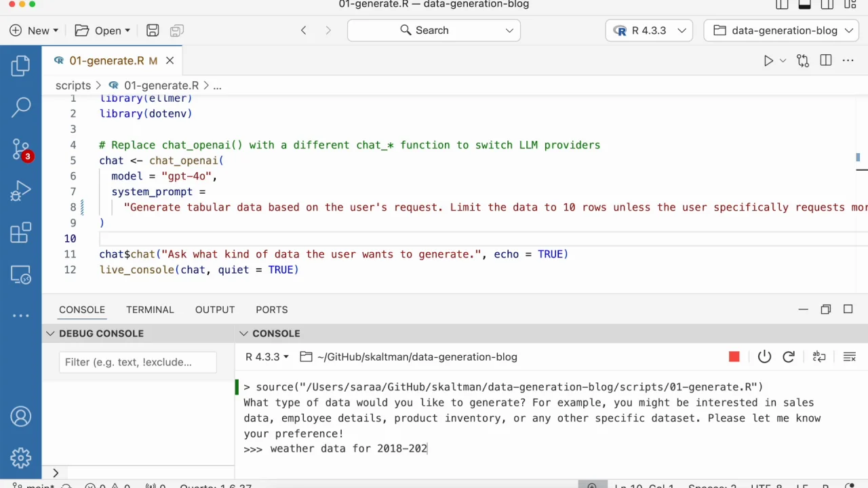The height and width of the screenshot is (488, 868).
Task: Collapse the DEBUG CONSOLE section
Action: (x=51, y=333)
